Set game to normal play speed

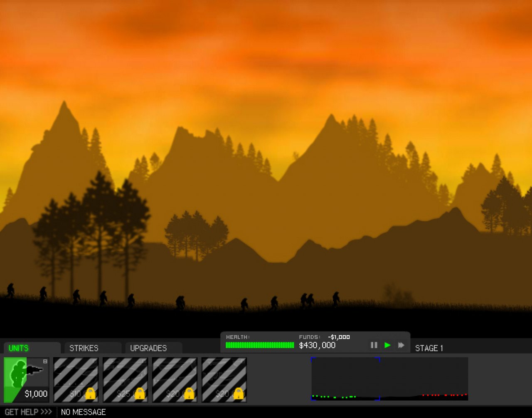coord(387,345)
